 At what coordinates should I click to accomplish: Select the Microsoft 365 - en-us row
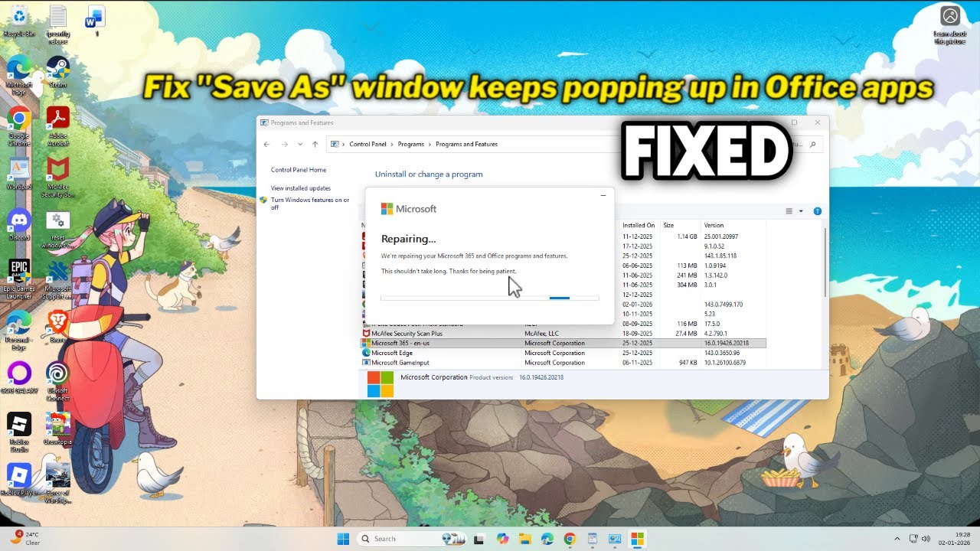pos(563,344)
